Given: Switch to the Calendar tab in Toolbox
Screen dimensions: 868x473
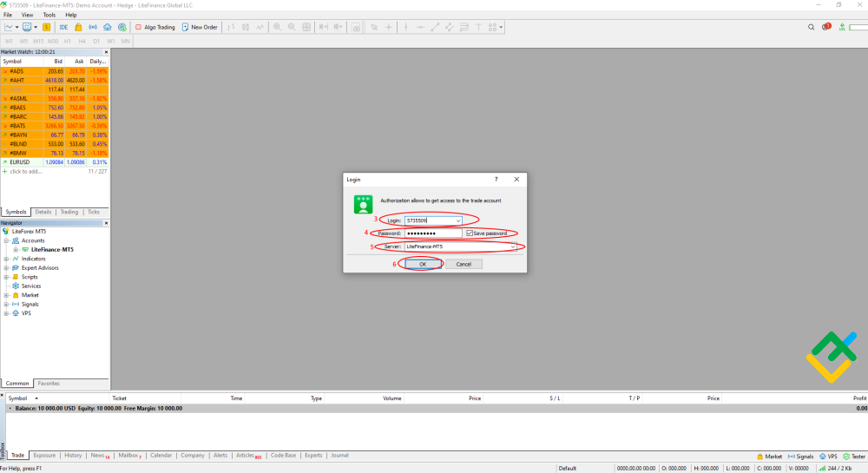Looking at the screenshot, I should click(161, 456).
